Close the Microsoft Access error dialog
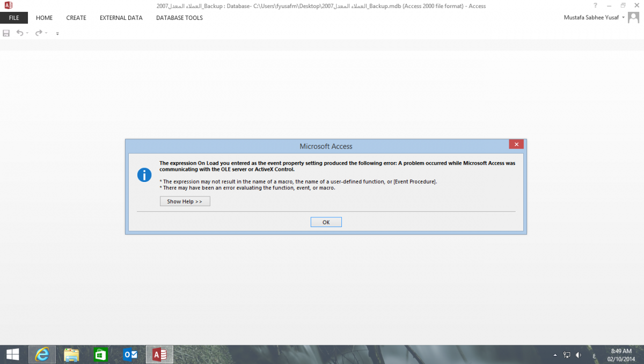 pyautogui.click(x=516, y=144)
